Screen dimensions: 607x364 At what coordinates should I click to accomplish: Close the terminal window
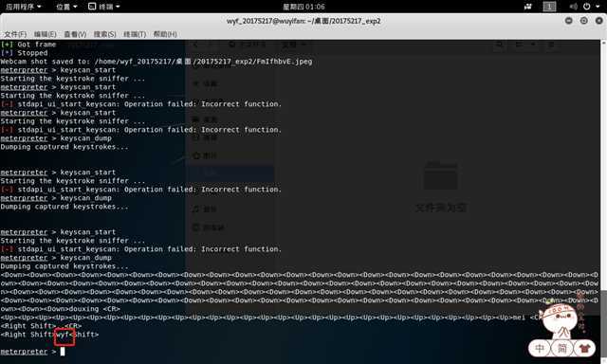point(598,21)
